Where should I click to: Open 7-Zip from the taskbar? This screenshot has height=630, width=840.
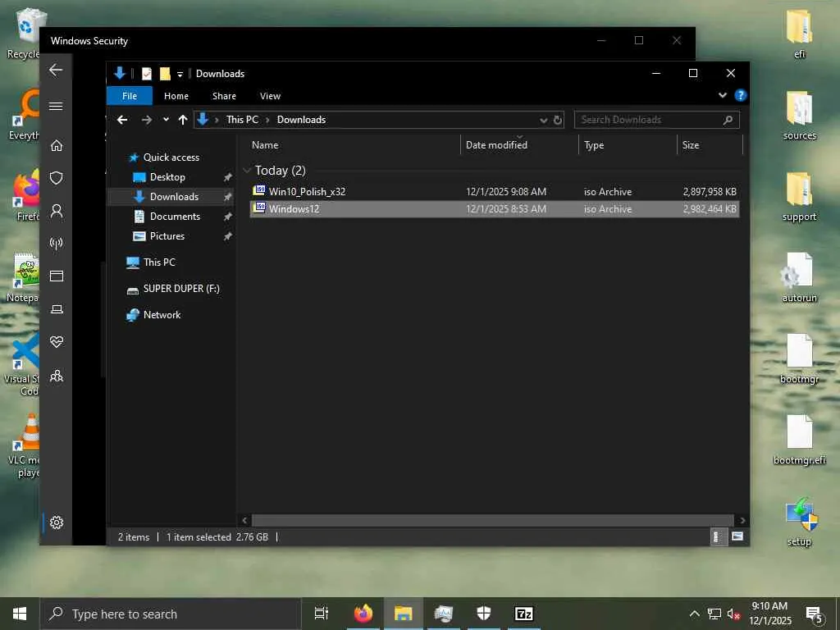point(523,614)
